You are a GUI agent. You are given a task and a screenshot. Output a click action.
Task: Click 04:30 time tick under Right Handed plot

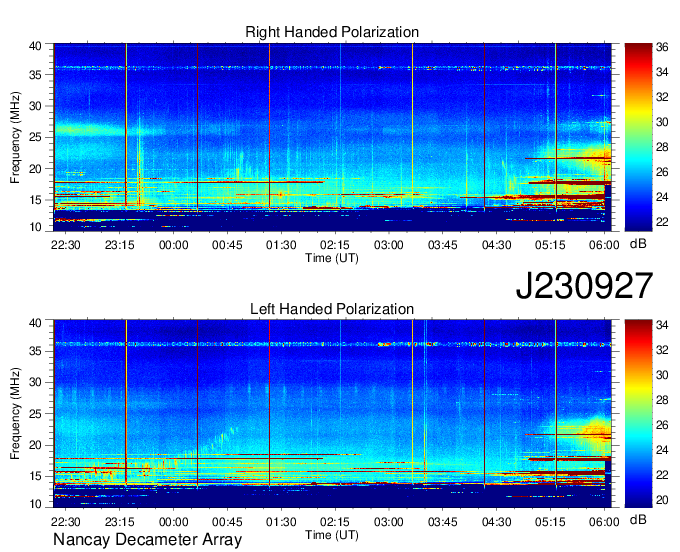(497, 245)
